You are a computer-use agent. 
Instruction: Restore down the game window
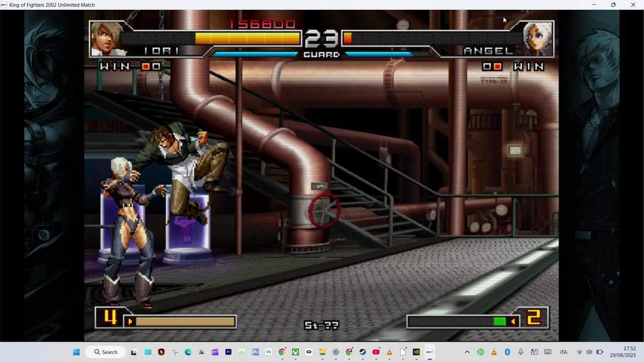click(613, 5)
